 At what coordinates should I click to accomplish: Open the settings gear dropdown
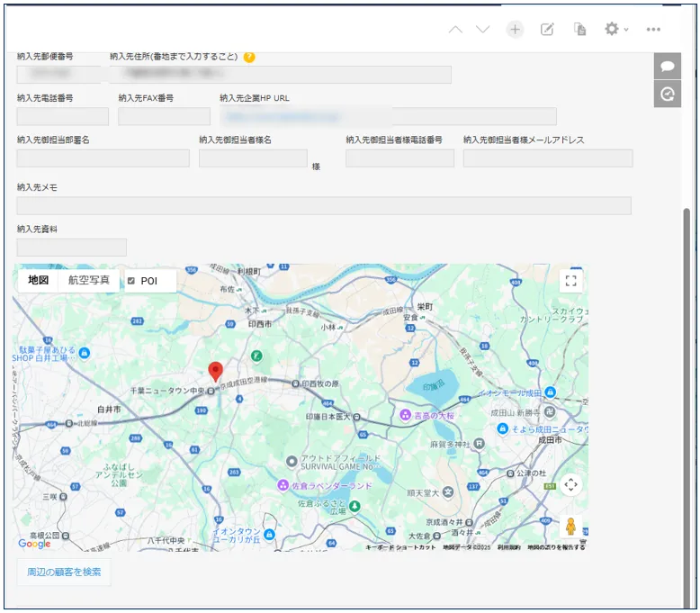point(616,30)
